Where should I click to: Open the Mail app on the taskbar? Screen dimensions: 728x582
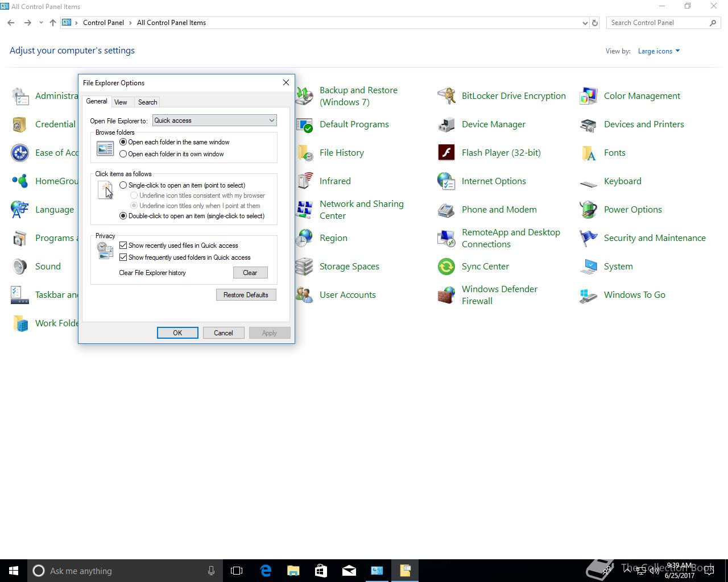[349, 571]
